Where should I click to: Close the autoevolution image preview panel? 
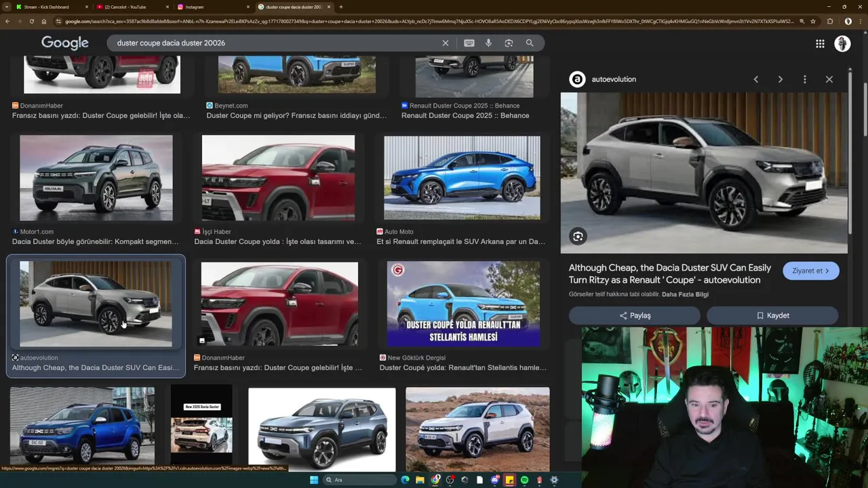coord(829,79)
